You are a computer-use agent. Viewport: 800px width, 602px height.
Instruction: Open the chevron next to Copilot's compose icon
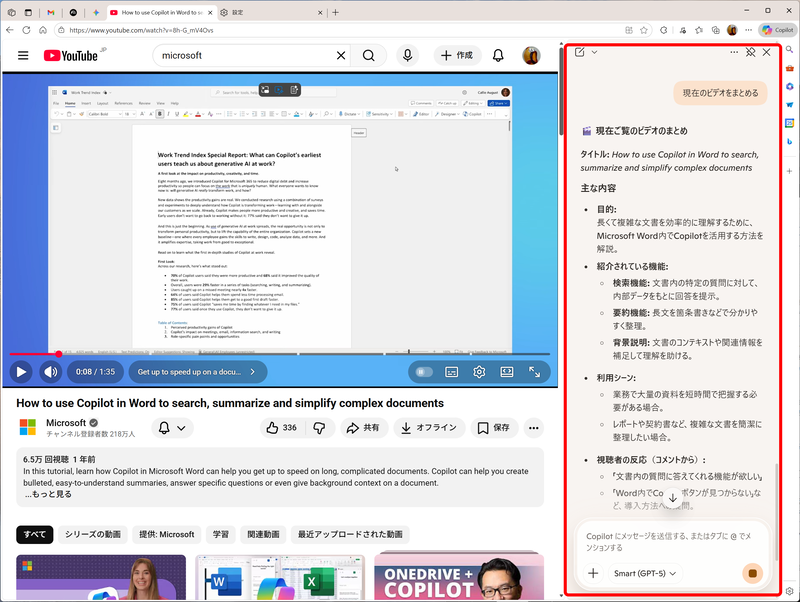tap(595, 52)
